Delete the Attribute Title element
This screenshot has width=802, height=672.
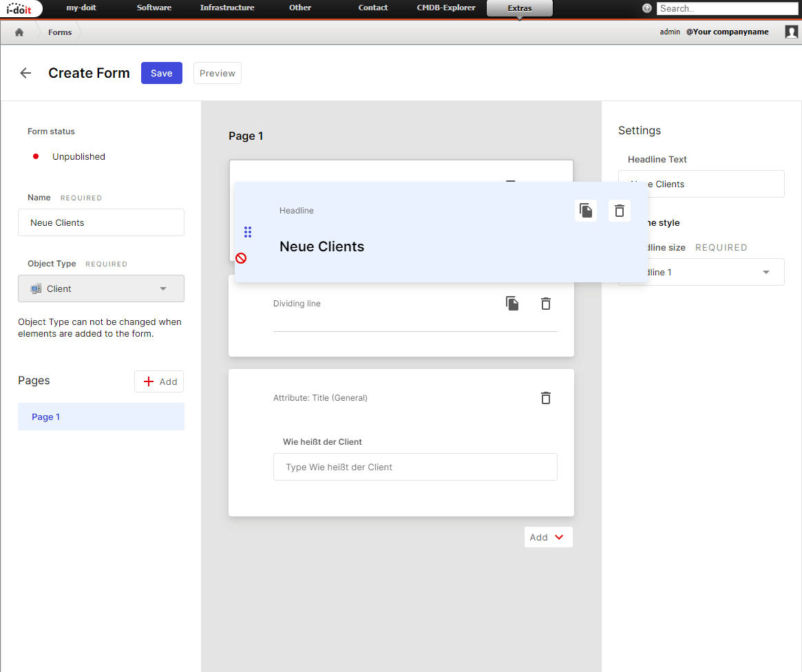click(x=546, y=398)
